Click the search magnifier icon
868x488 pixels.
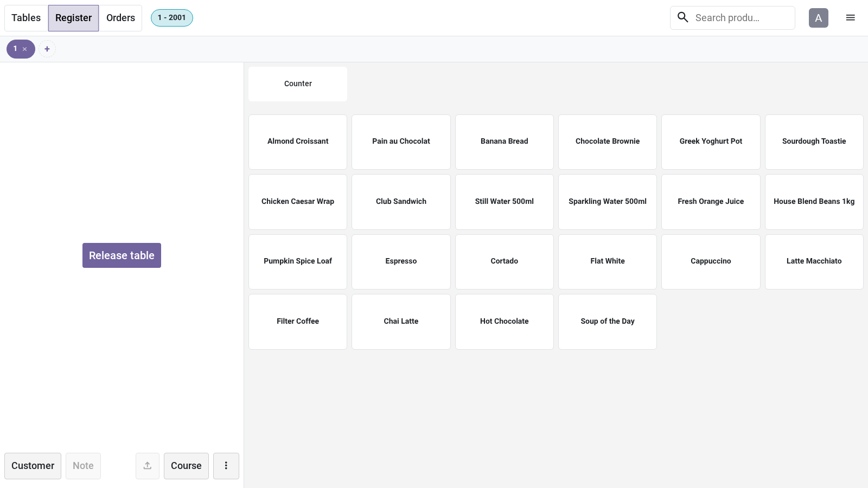683,17
